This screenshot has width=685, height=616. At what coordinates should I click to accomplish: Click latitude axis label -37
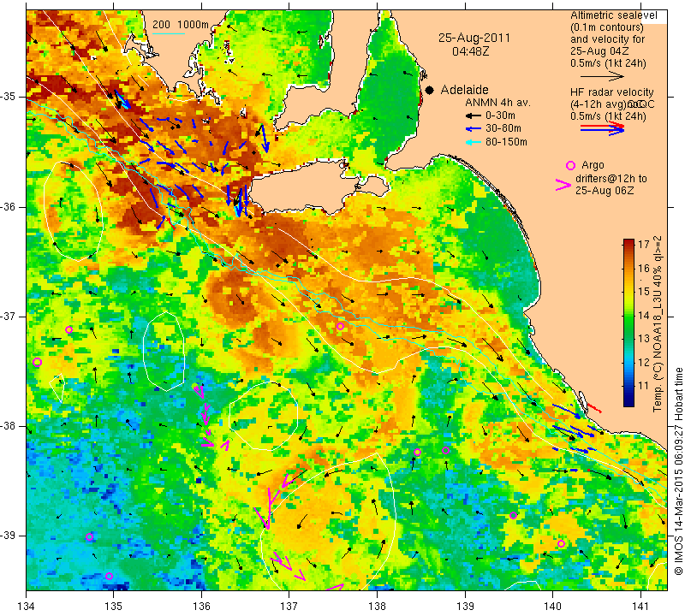(x=9, y=316)
